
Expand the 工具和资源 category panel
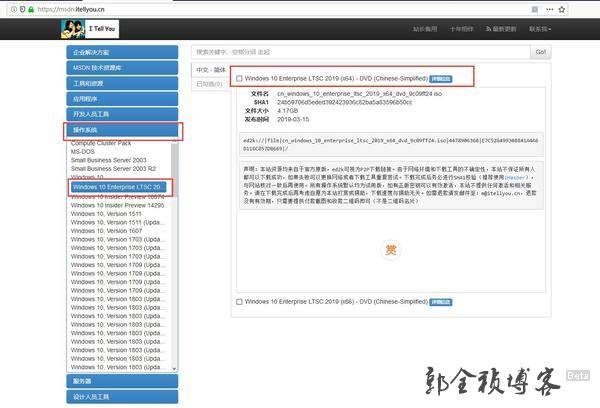[x=122, y=83]
